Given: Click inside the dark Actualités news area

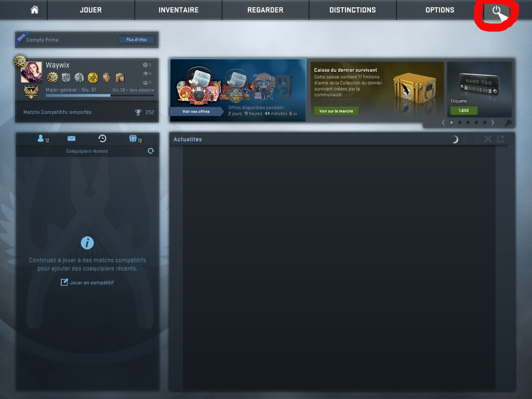Looking at the screenshot, I should pos(339,268).
